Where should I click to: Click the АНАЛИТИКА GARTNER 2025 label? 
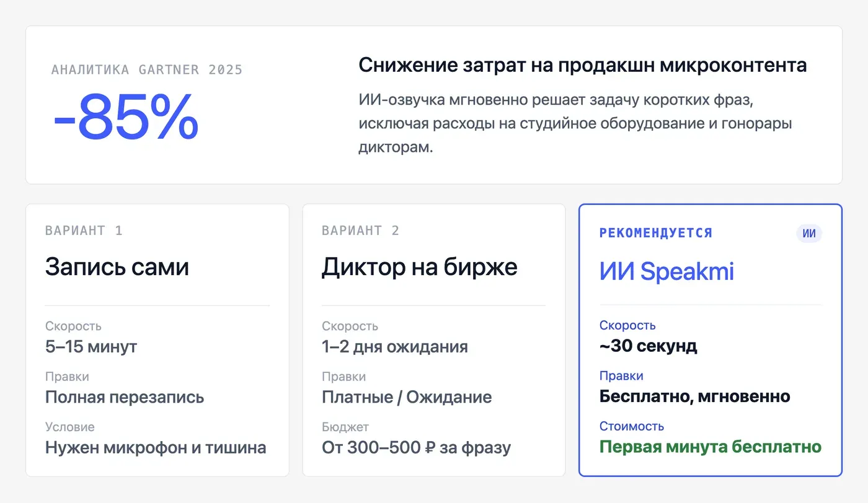[x=147, y=70]
